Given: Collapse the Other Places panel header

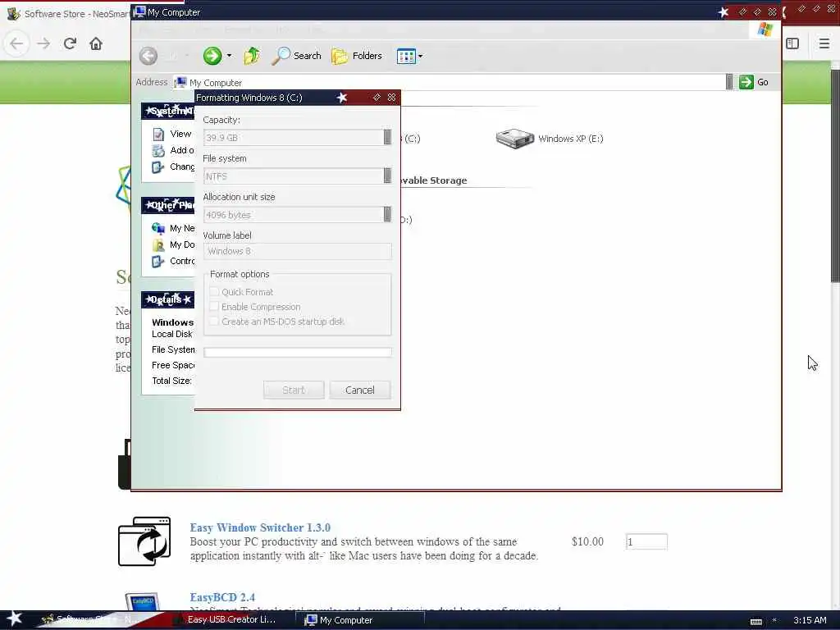Looking at the screenshot, I should pos(168,205).
